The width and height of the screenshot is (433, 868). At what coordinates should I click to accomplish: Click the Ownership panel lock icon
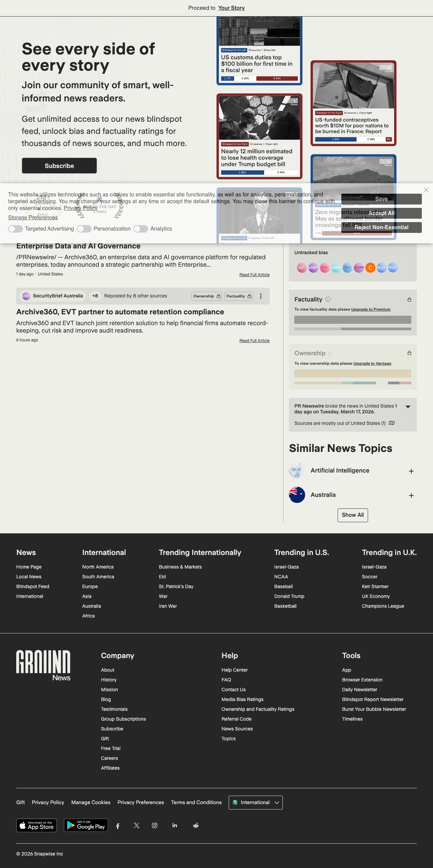(409, 353)
